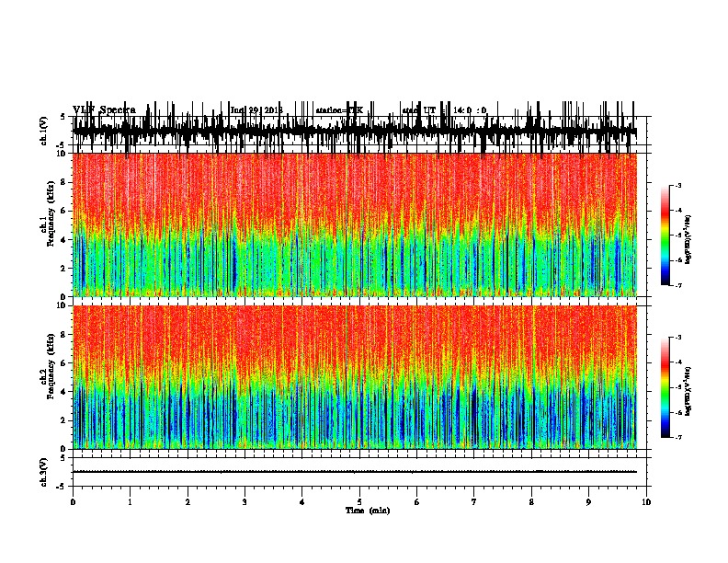
Task: Click the ch.1 spectrogram color scale bar
Action: [665, 236]
